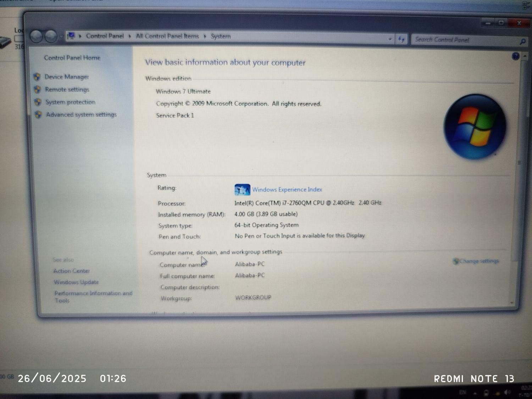Click Change settings link
This screenshot has height=399, width=532.
click(479, 261)
